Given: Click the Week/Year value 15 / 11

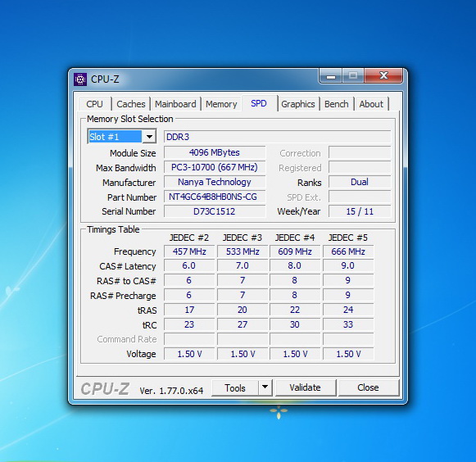Looking at the screenshot, I should [x=360, y=211].
